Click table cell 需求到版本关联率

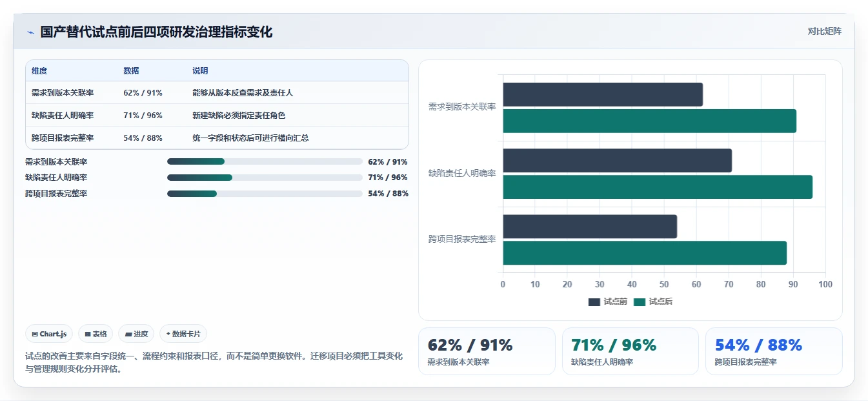pyautogui.click(x=63, y=93)
